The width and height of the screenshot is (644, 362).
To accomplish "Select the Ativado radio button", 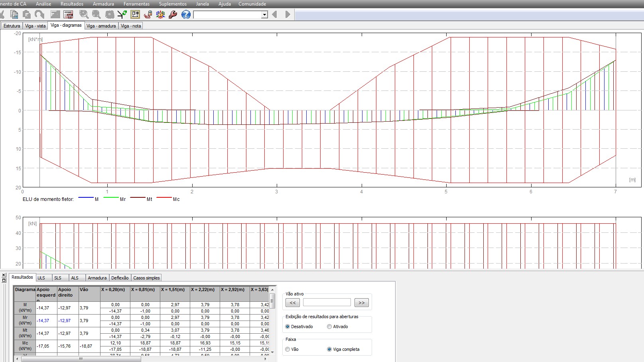I will point(329,327).
